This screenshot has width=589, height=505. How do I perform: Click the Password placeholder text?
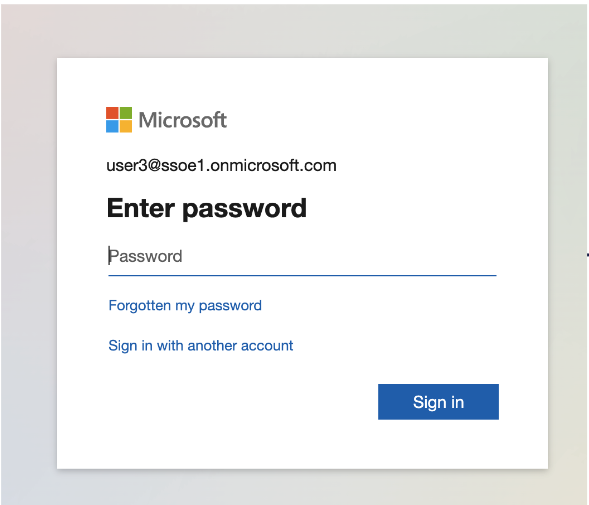[x=145, y=257]
